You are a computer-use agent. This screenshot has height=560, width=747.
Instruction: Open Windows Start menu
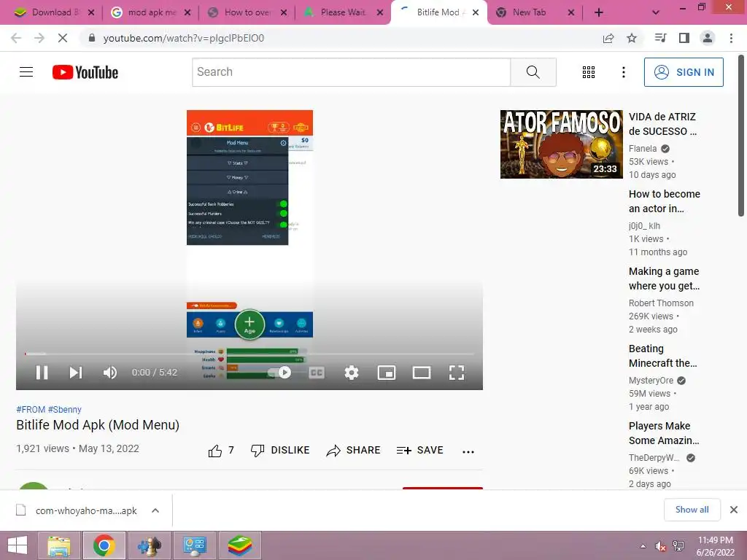pyautogui.click(x=18, y=545)
